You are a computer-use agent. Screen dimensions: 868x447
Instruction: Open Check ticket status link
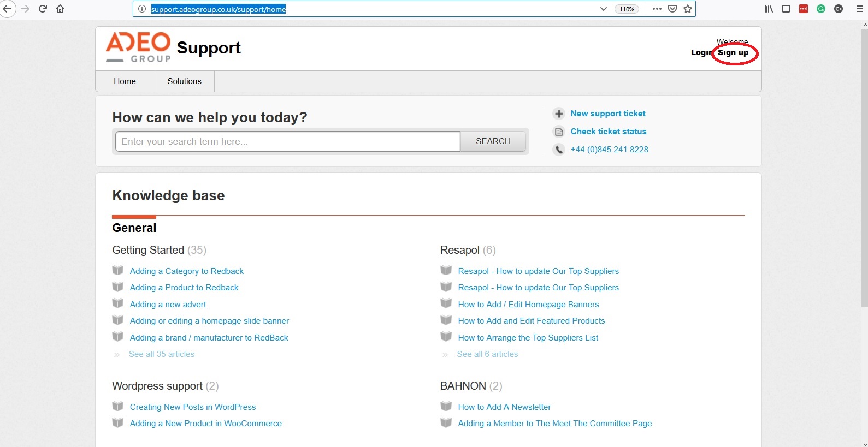609,132
